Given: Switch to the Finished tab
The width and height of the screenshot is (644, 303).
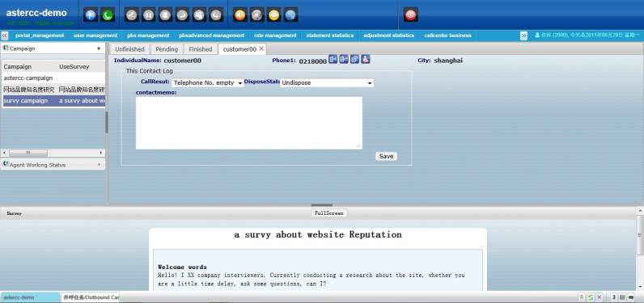Looking at the screenshot, I should coord(201,49).
